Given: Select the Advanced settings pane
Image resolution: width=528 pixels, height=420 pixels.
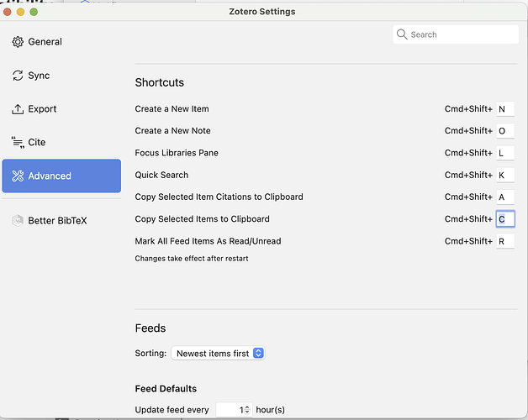Looking at the screenshot, I should pyautogui.click(x=61, y=176).
